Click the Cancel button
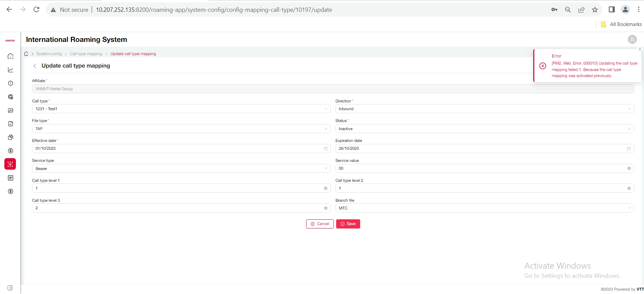This screenshot has height=294, width=644. click(320, 224)
